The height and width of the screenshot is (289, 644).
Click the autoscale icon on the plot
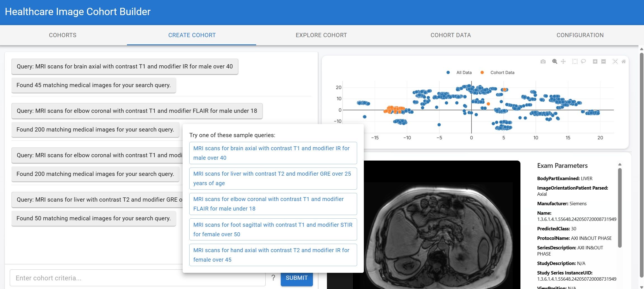click(x=615, y=61)
